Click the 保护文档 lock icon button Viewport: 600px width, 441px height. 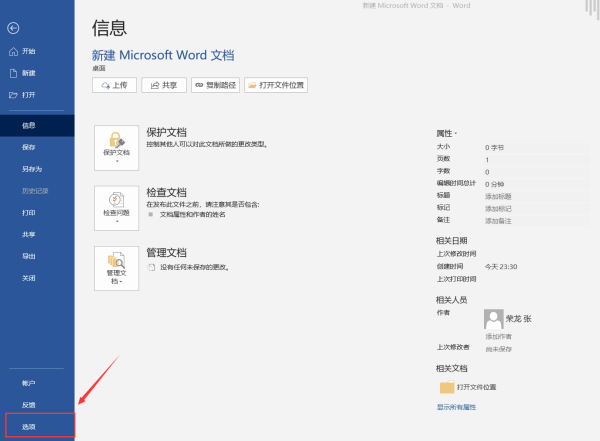(117, 147)
